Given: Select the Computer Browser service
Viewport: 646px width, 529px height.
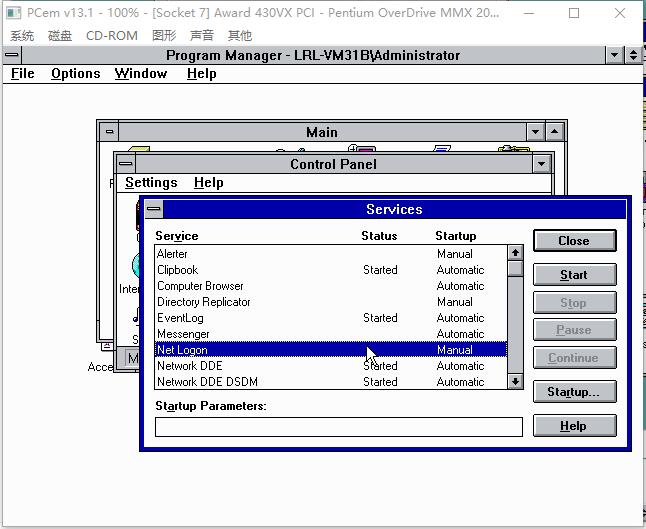Looking at the screenshot, I should click(331, 286).
